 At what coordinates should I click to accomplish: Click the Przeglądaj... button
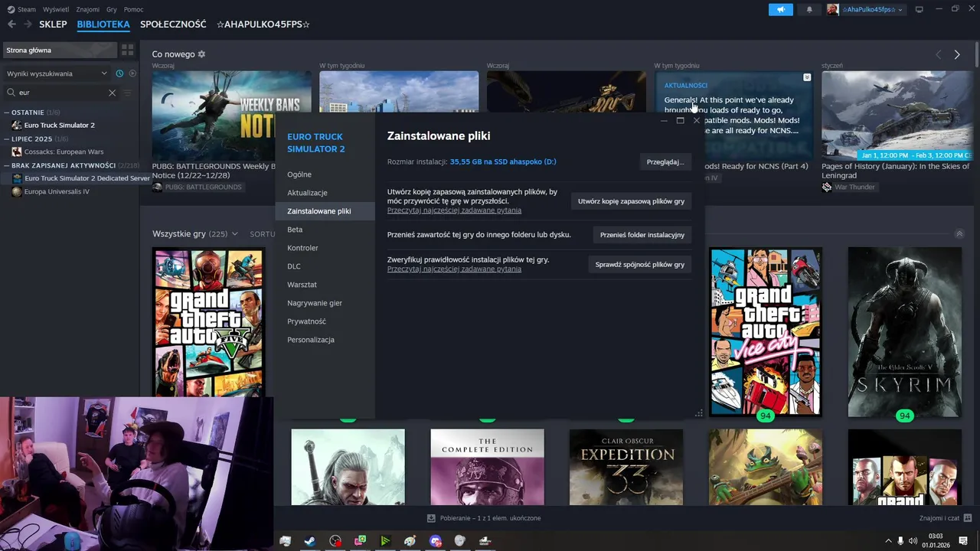coord(665,162)
